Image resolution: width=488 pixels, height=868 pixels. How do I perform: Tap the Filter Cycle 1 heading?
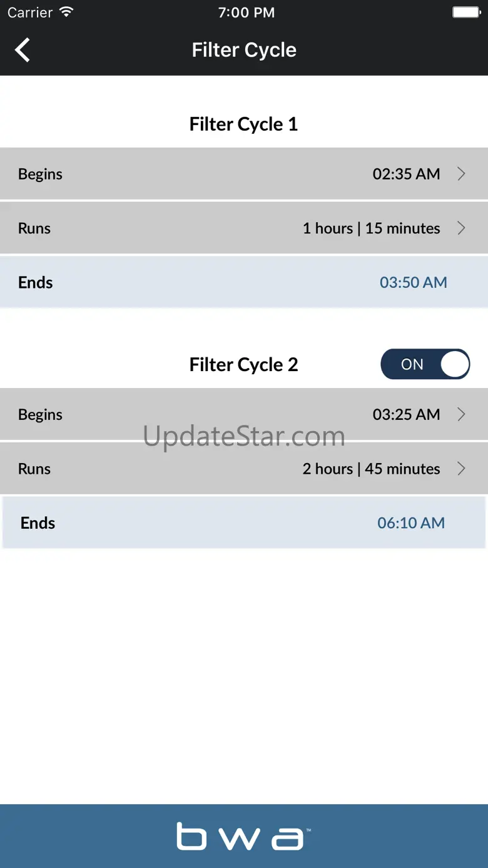click(x=243, y=124)
